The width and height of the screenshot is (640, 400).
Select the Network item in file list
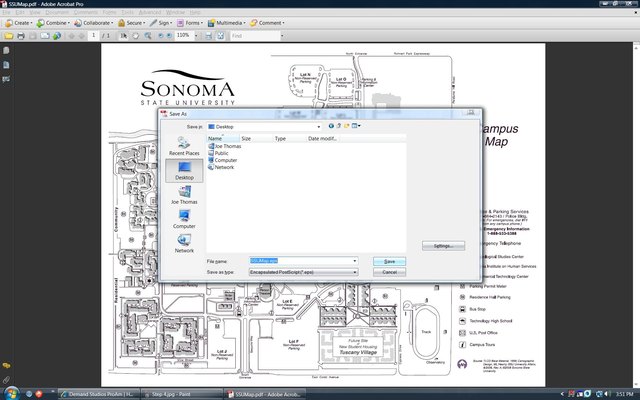221,167
